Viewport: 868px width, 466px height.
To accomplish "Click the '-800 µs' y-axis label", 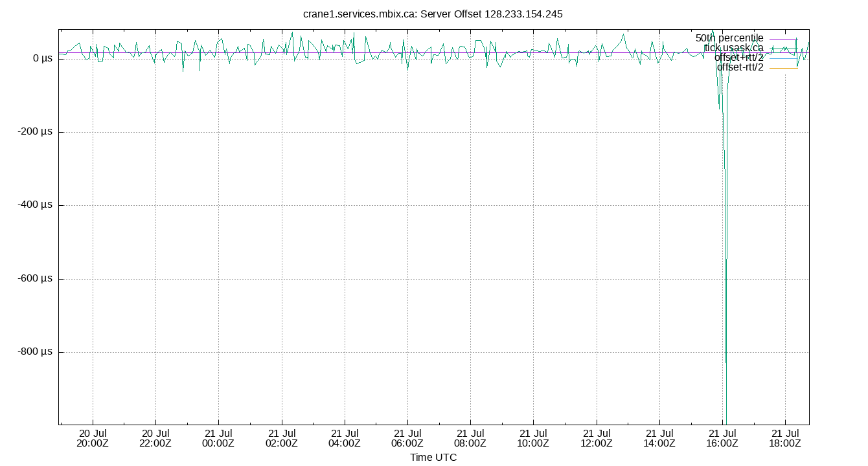I will [36, 352].
